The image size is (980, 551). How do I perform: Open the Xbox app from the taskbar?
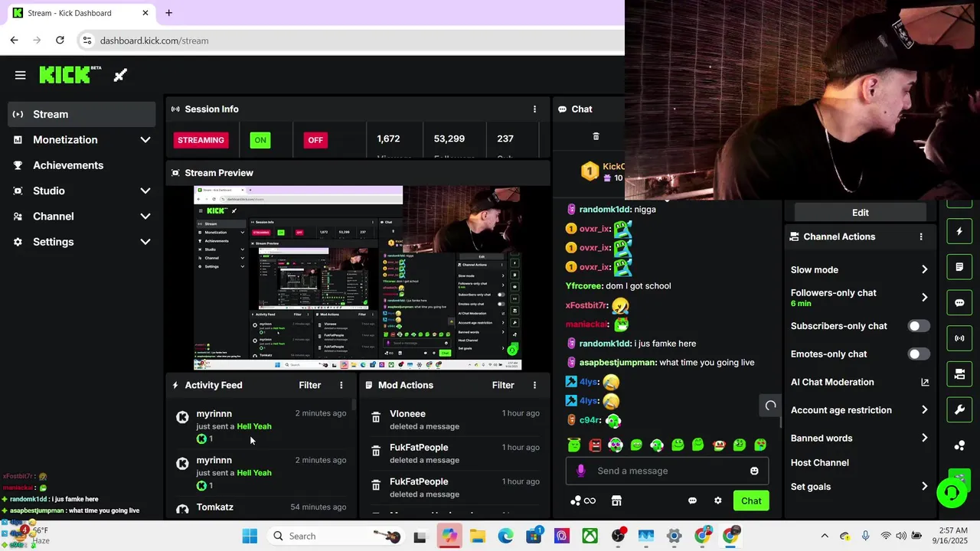coord(590,536)
